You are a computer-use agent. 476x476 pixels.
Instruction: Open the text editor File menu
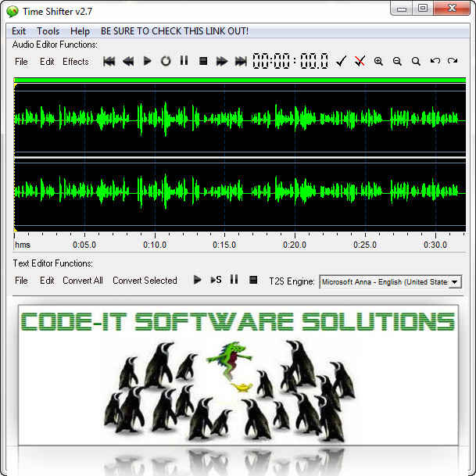click(x=21, y=281)
